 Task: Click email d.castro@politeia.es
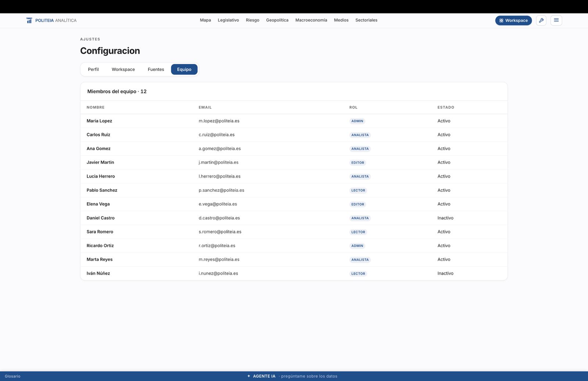pos(219,218)
